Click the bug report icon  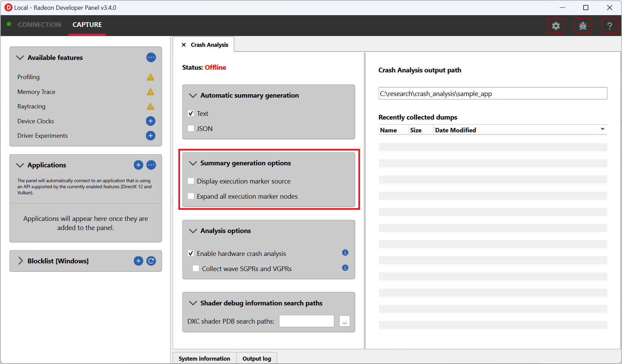[583, 26]
